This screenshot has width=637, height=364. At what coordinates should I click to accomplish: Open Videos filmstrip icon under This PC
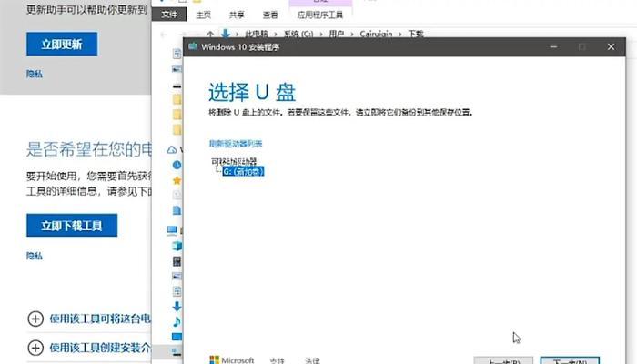pos(177,261)
